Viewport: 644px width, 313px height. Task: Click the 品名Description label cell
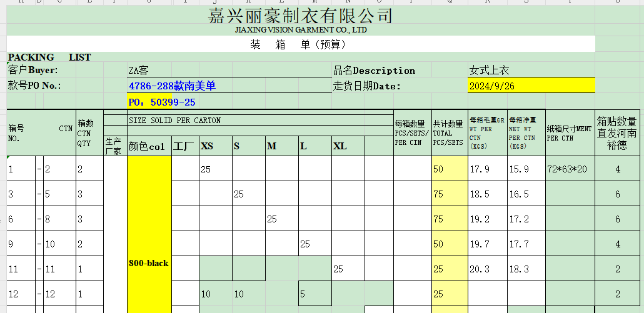pyautogui.click(x=374, y=71)
